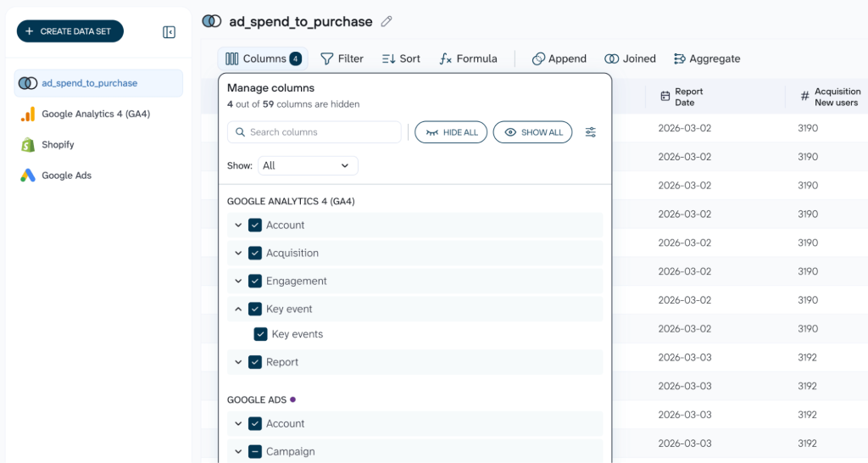Click the Append option
This screenshot has width=868, height=463.
tap(559, 59)
